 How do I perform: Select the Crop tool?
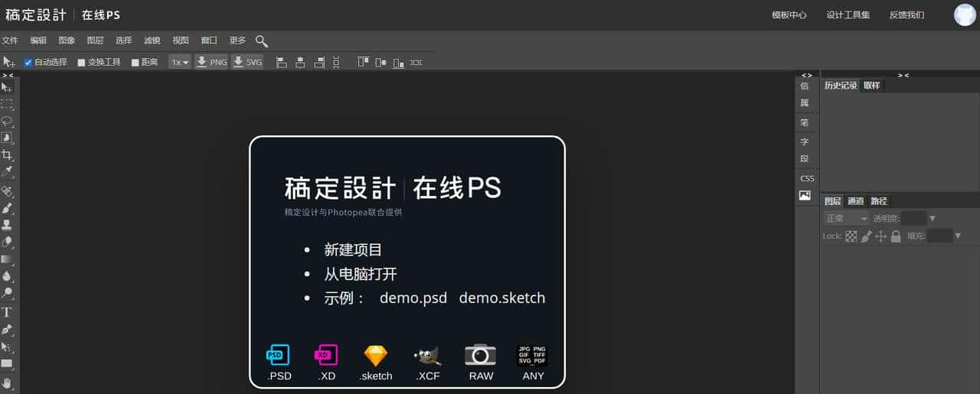8,155
